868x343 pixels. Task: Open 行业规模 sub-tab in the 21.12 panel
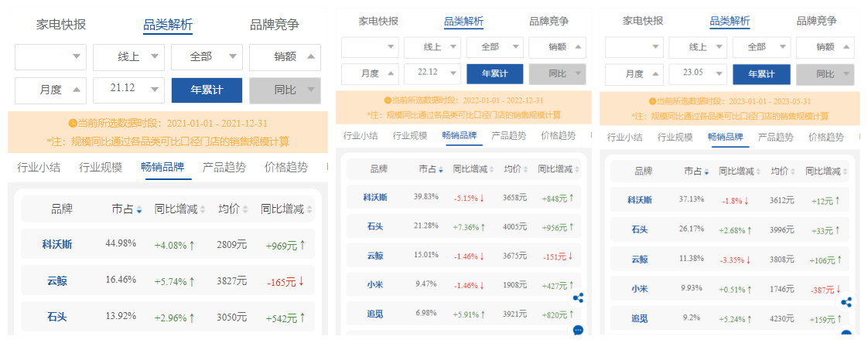click(101, 167)
